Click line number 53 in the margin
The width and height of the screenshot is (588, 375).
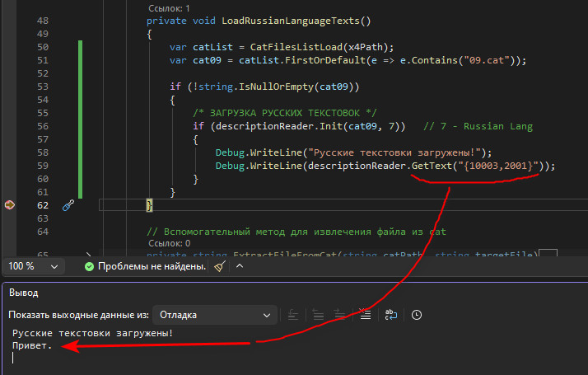(43, 87)
